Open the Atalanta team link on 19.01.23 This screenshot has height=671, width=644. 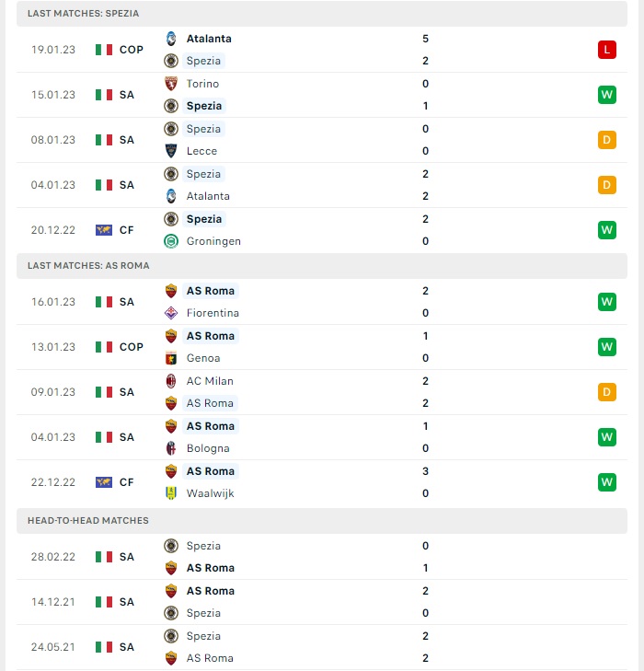click(x=209, y=39)
